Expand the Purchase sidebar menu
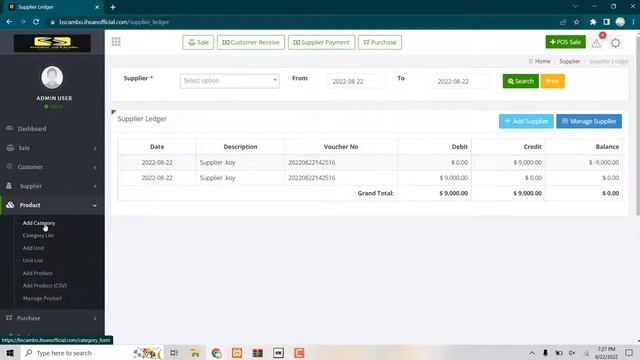Viewport: 640px width, 360px height. [95, 318]
